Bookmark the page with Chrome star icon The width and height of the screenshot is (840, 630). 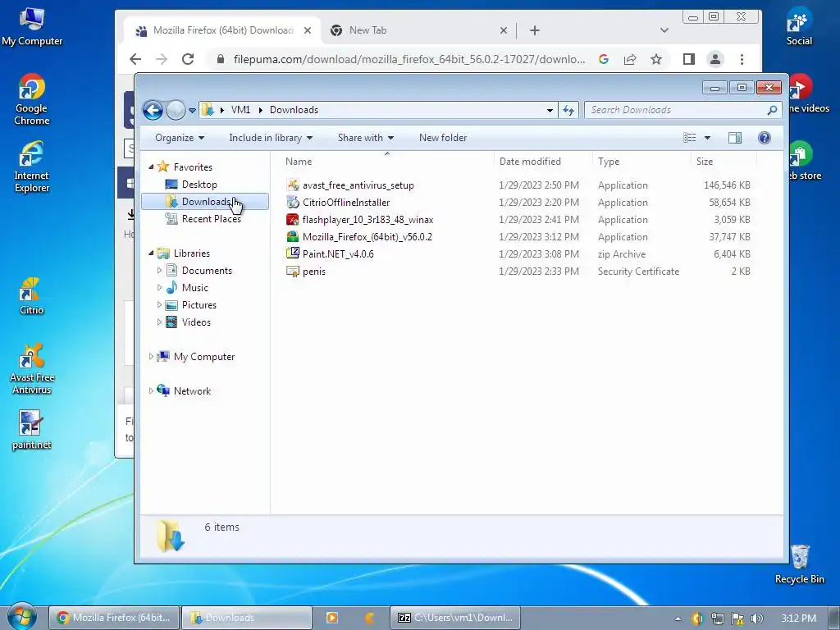coord(656,59)
